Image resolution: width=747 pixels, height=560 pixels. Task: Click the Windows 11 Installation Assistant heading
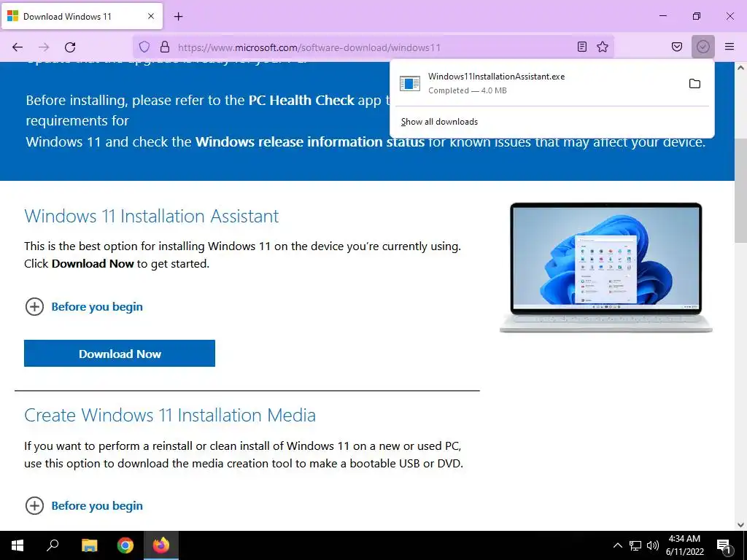(x=152, y=216)
